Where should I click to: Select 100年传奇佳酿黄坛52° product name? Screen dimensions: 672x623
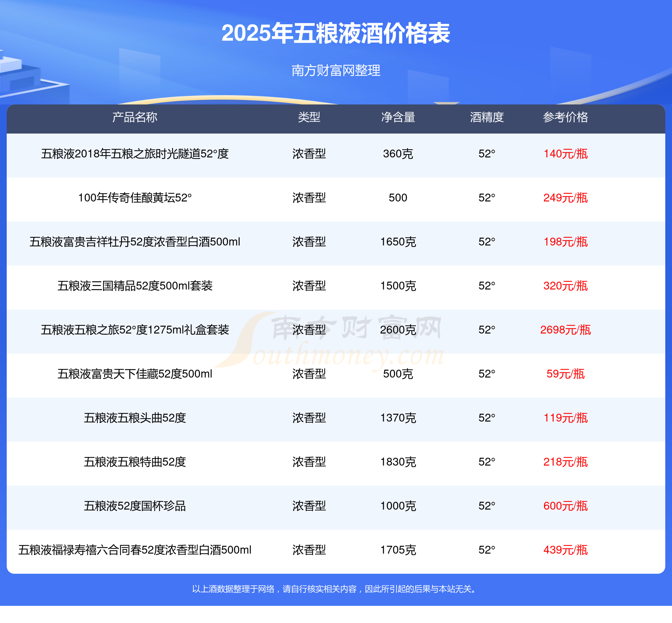pyautogui.click(x=135, y=198)
